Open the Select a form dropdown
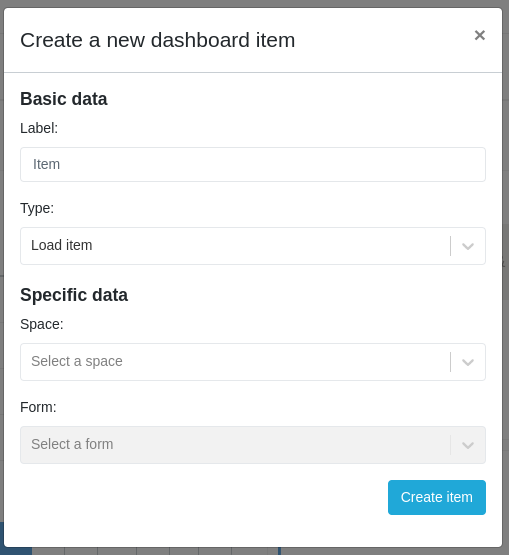The image size is (509, 555). [253, 445]
